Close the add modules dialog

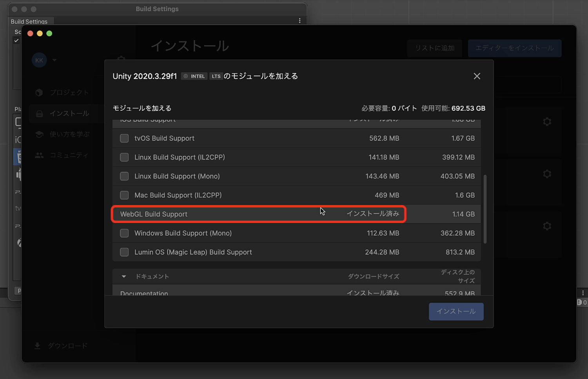477,76
